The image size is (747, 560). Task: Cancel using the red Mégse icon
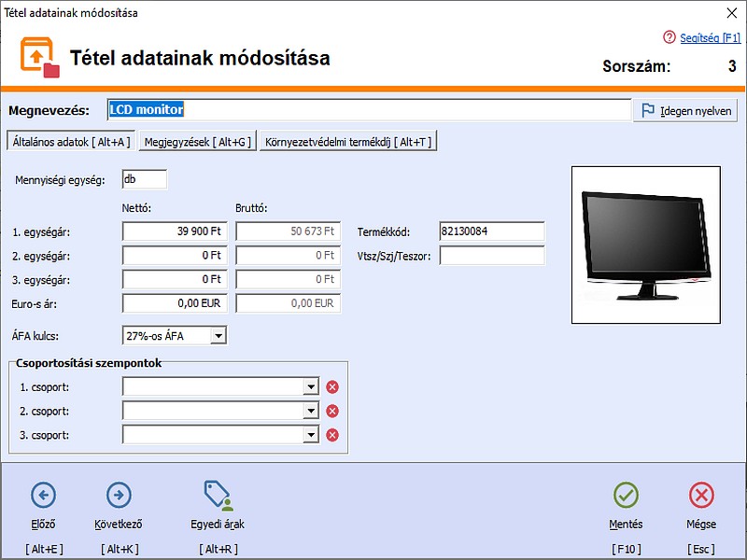pos(701,495)
